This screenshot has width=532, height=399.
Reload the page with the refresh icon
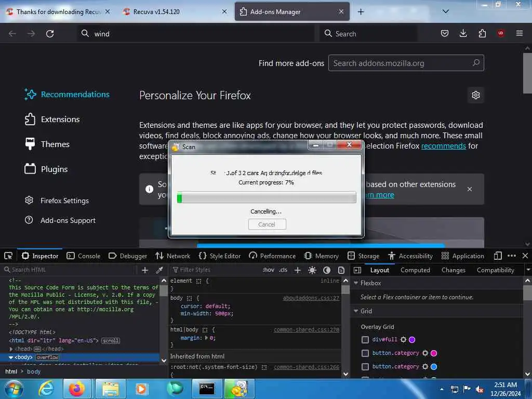(x=50, y=34)
